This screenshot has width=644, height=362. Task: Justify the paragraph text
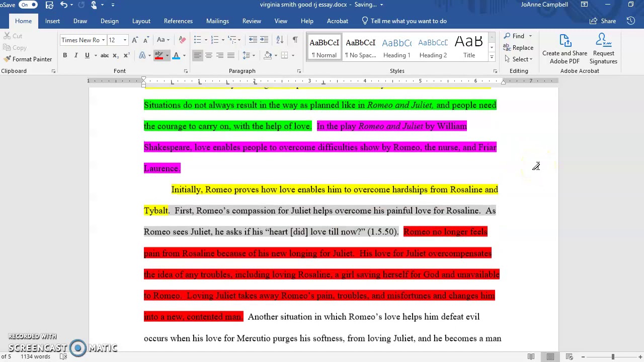click(231, 55)
